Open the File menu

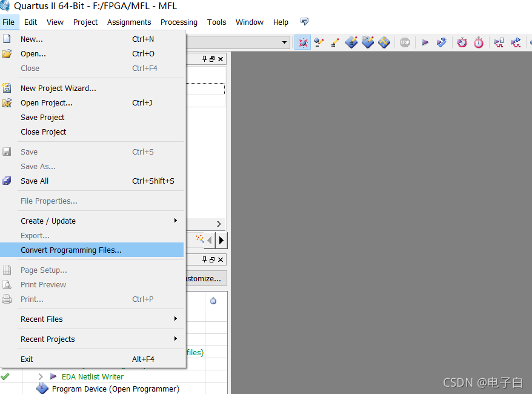pyautogui.click(x=8, y=22)
